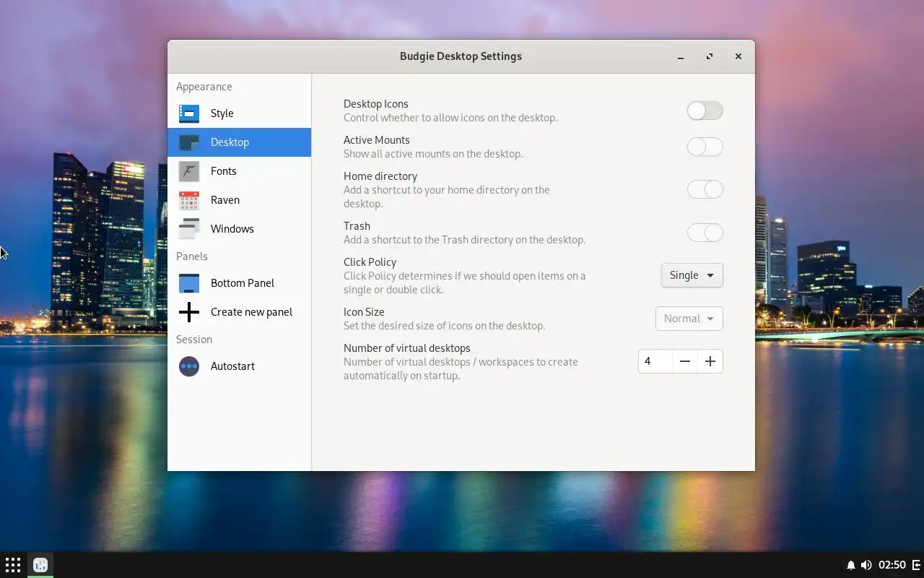Click the Active Mounts label
Image resolution: width=924 pixels, height=578 pixels.
(x=377, y=140)
